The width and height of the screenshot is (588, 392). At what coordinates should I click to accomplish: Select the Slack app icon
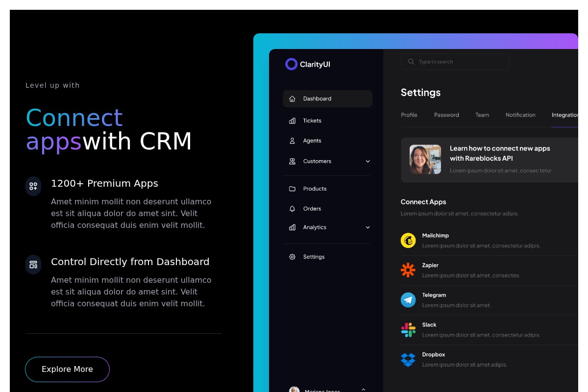click(x=408, y=329)
